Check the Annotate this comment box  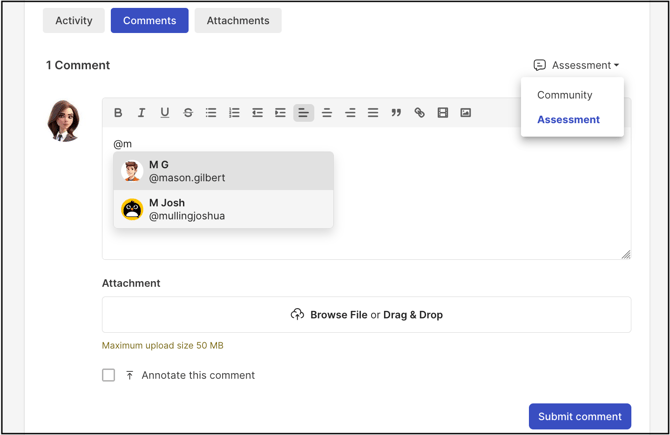(x=109, y=375)
